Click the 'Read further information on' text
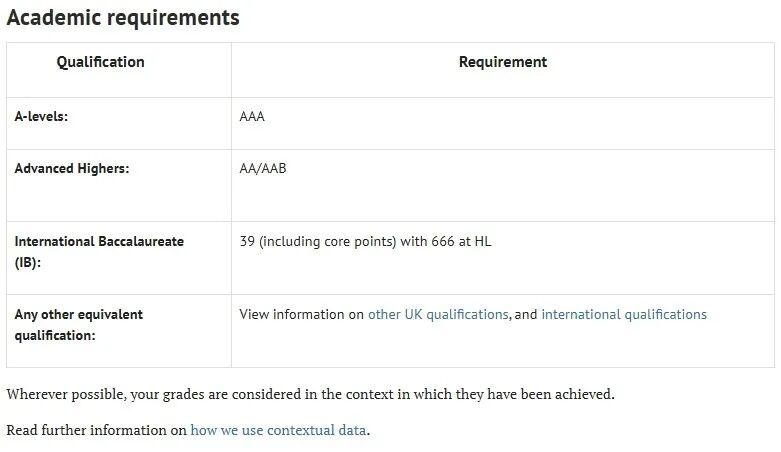The image size is (781, 452). point(96,430)
